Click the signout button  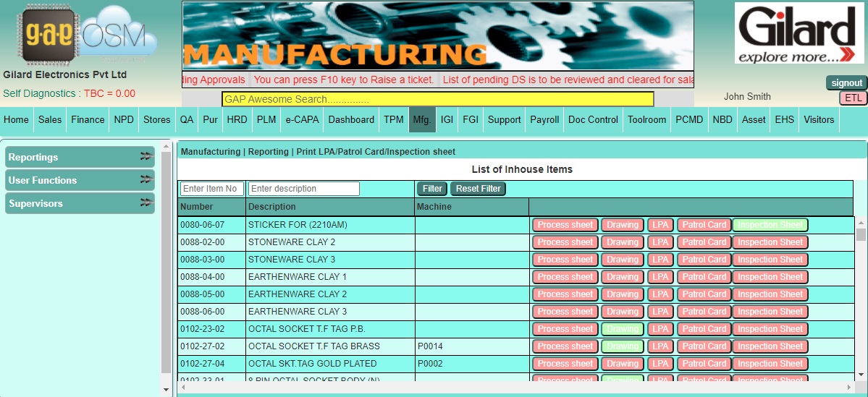pyautogui.click(x=846, y=83)
